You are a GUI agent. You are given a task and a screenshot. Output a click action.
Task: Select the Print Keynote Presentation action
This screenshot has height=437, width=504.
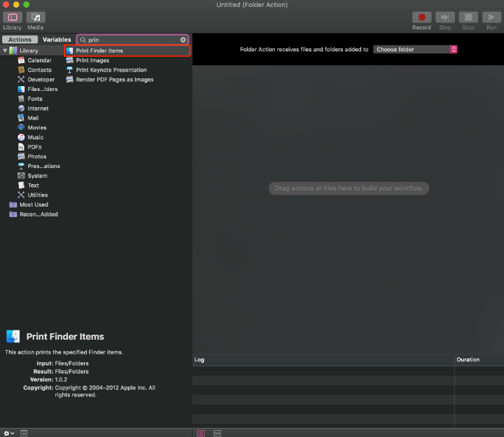pos(127,70)
